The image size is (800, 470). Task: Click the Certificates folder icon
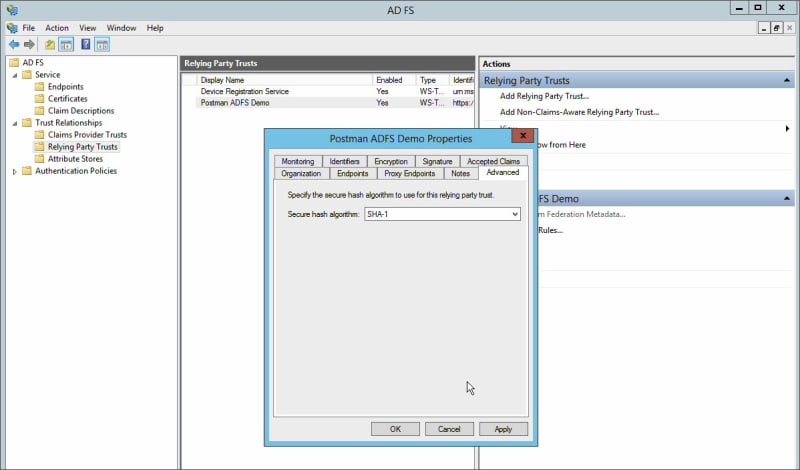(40, 99)
